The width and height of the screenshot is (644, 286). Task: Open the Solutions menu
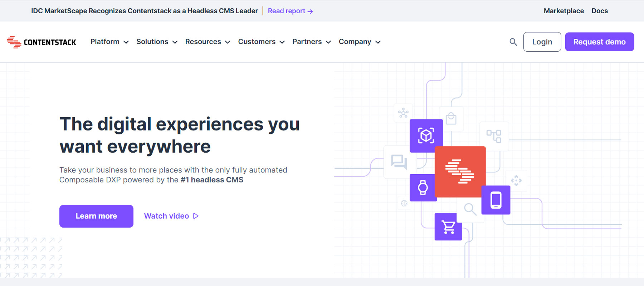157,42
